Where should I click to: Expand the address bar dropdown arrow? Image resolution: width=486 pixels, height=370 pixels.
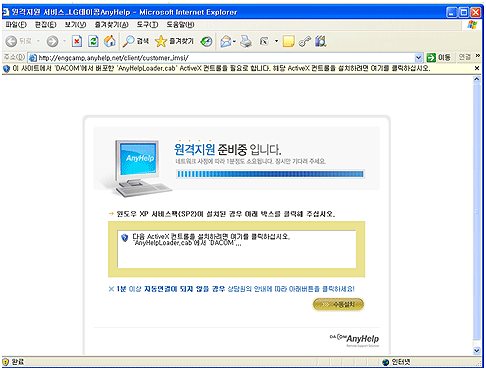(418, 58)
